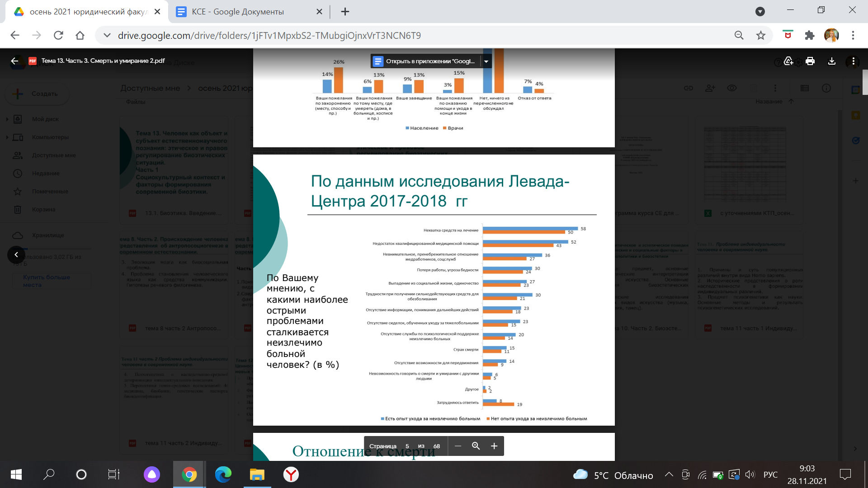Close the КСЕ Google Документы tab
This screenshot has height=488, width=868.
pyautogui.click(x=319, y=12)
